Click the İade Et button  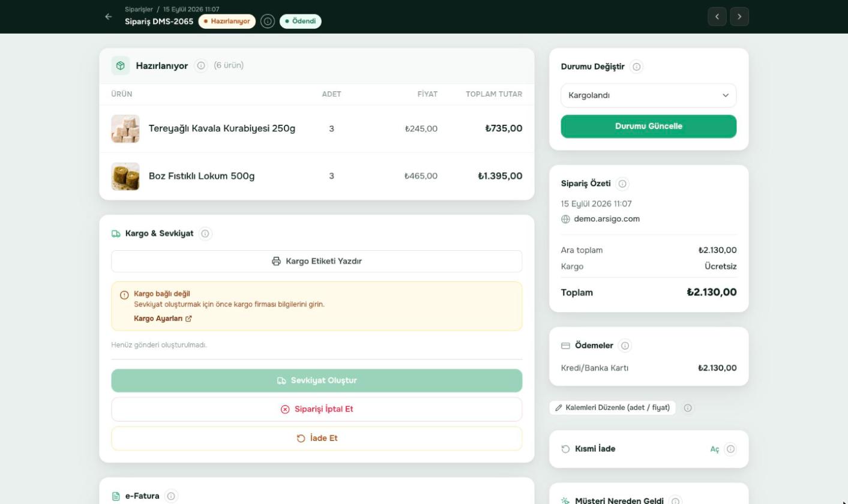pos(317,439)
